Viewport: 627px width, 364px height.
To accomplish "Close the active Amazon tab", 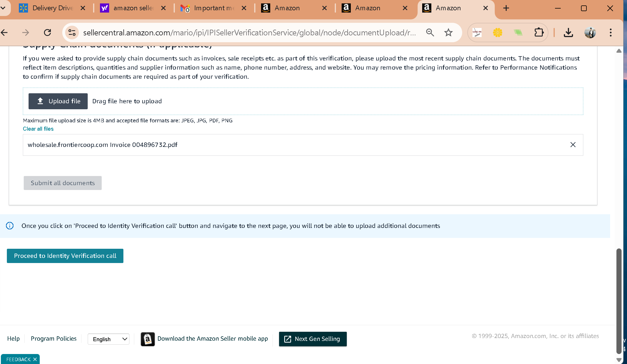I will (x=486, y=8).
